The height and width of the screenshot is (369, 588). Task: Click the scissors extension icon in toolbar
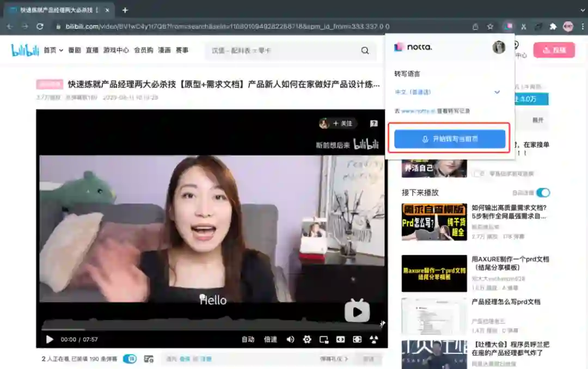(524, 26)
